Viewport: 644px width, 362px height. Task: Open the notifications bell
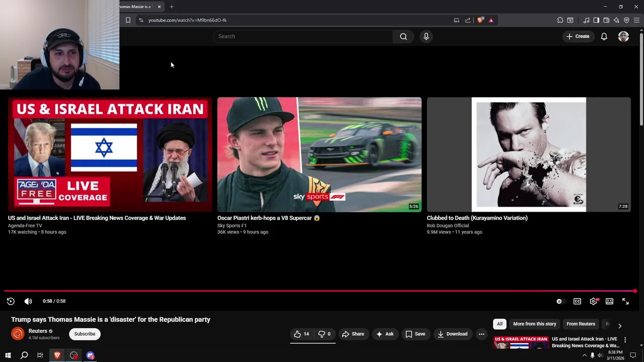click(604, 36)
